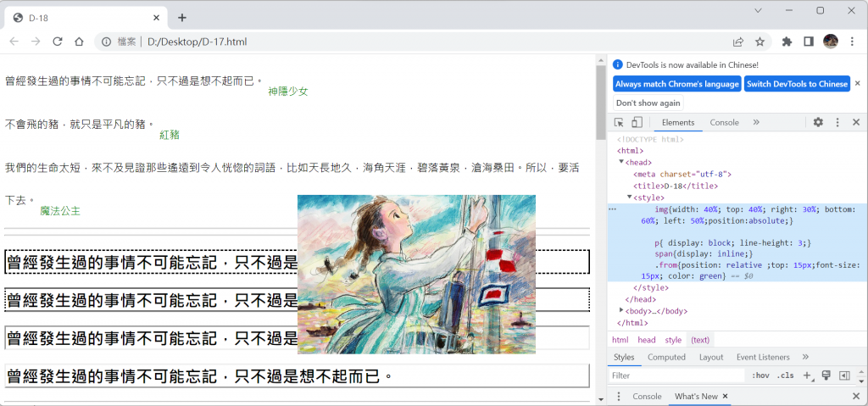Activate the inspect element picker tool
This screenshot has height=406, width=868.
pyautogui.click(x=620, y=122)
